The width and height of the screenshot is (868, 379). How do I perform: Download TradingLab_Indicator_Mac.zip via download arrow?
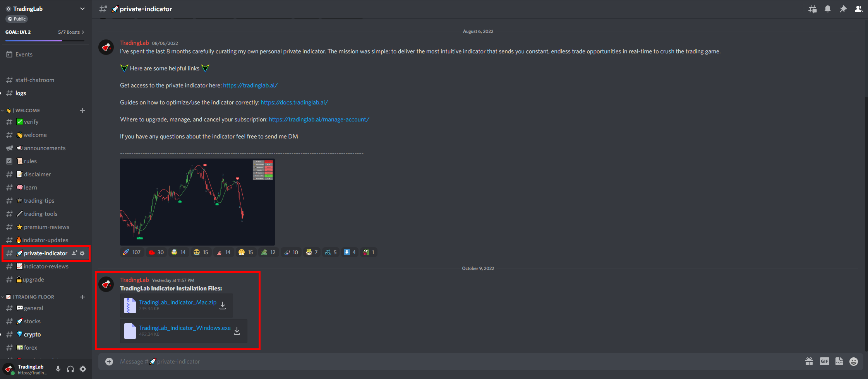(223, 306)
